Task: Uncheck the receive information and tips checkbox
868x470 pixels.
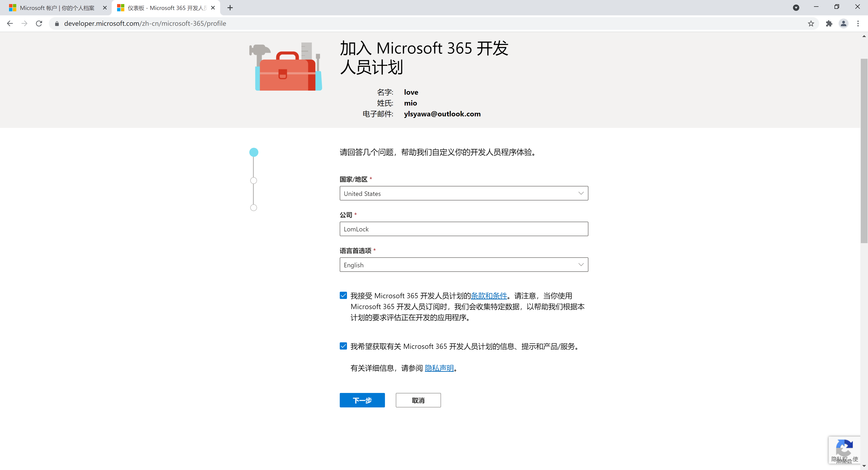Action: click(343, 346)
